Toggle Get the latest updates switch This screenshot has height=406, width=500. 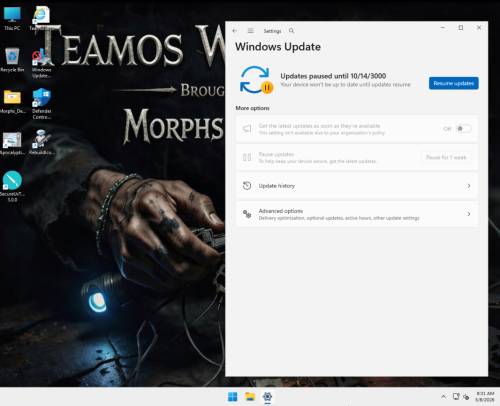(464, 129)
